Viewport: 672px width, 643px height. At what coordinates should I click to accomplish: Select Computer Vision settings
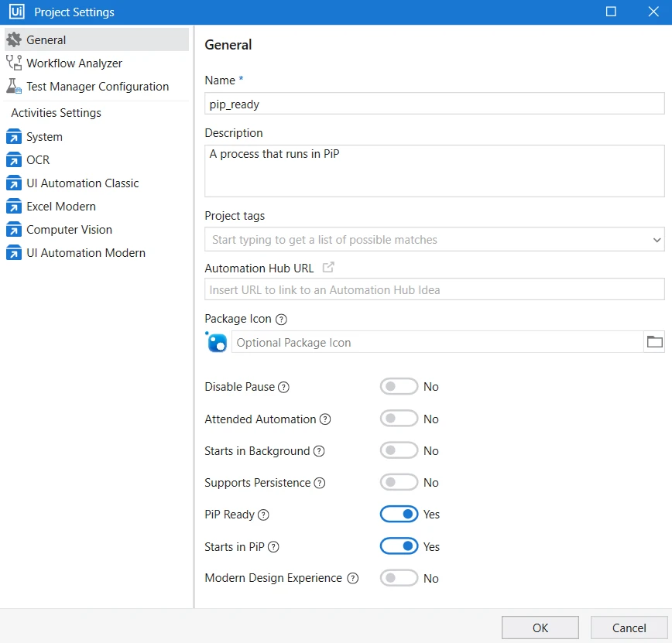(x=97, y=230)
